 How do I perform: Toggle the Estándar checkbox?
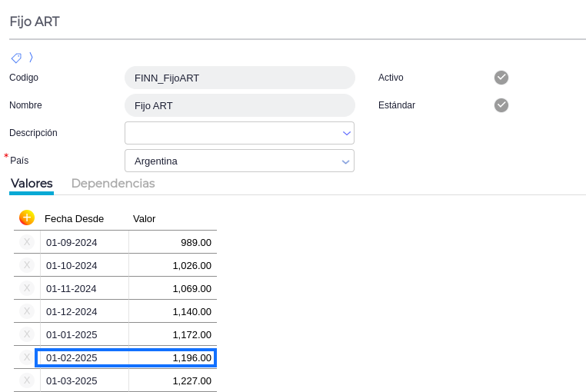[501, 105]
